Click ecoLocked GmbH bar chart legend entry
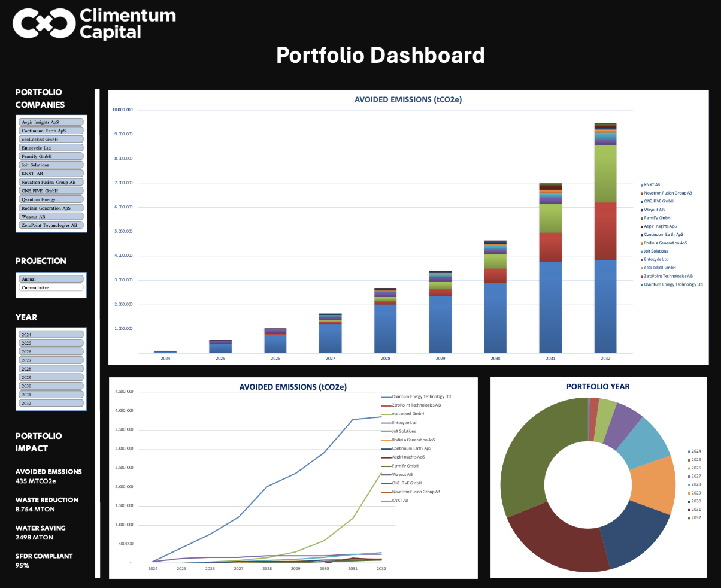Viewport: 721px width, 588px height. [658, 268]
